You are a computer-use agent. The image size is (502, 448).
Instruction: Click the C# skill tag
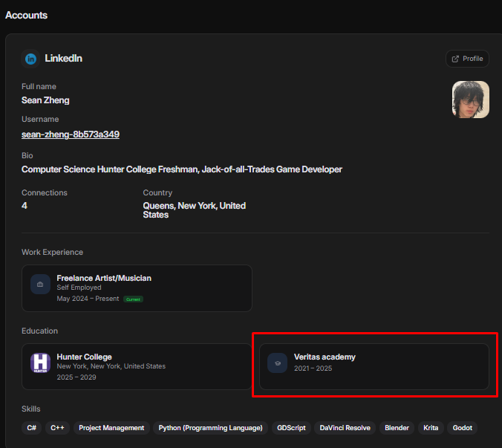(31, 428)
